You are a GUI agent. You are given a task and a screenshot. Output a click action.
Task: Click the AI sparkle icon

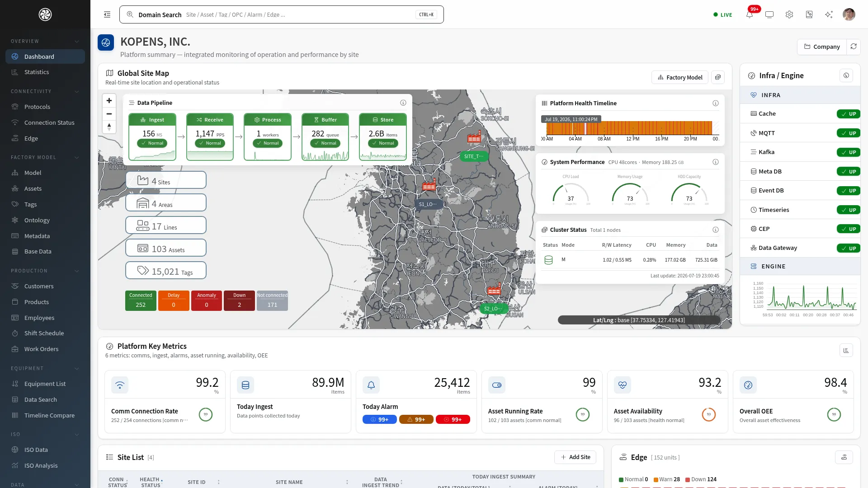(829, 14)
